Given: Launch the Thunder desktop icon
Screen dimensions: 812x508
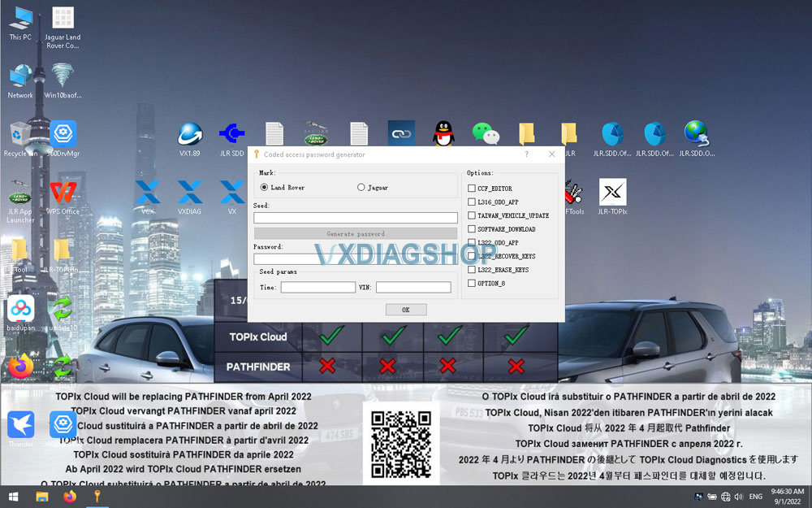Looking at the screenshot, I should point(21,429).
